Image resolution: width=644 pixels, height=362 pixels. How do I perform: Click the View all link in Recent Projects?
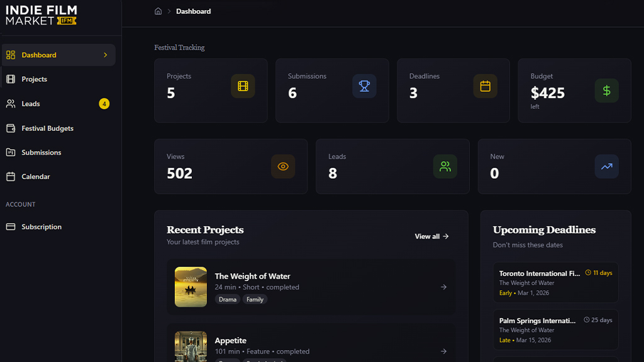tap(431, 236)
